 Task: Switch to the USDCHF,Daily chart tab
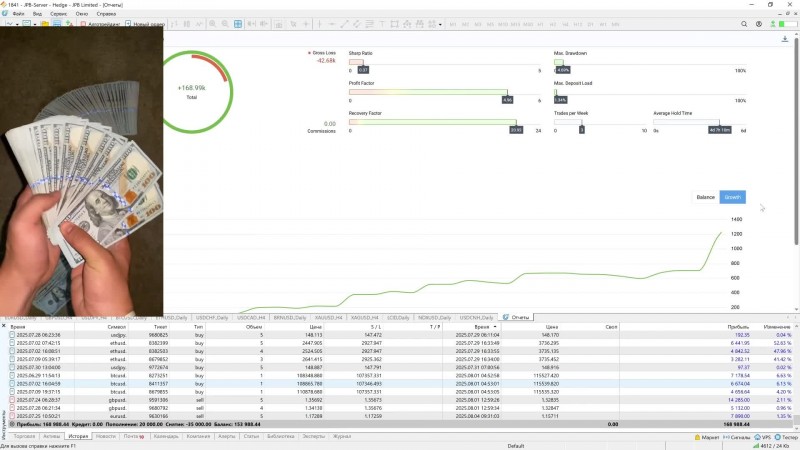tap(212, 317)
